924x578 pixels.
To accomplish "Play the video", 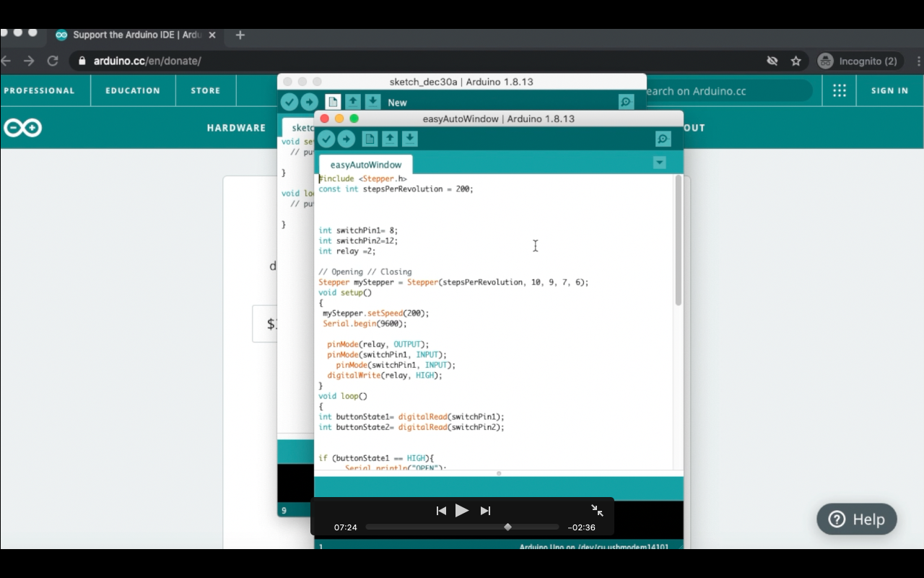I will tap(462, 511).
